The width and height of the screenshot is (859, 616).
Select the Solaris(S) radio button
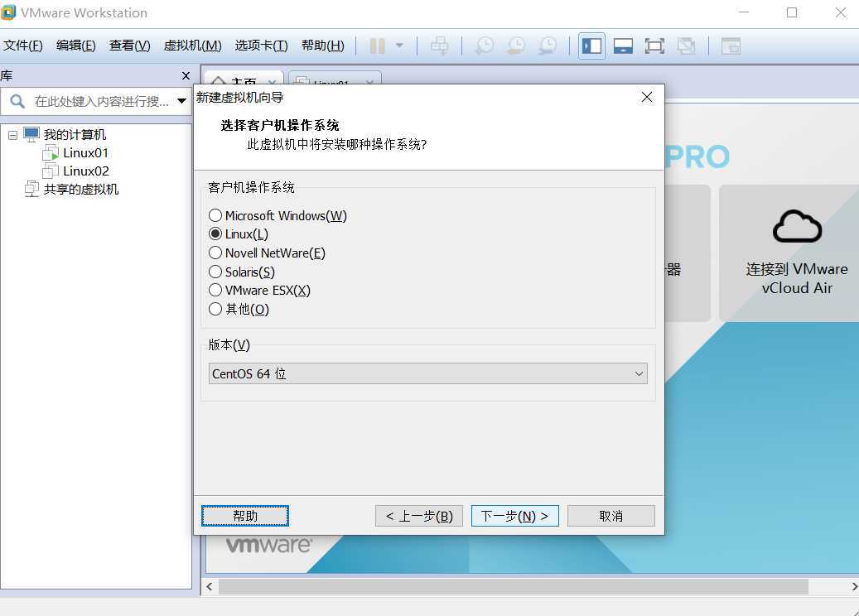(215, 272)
